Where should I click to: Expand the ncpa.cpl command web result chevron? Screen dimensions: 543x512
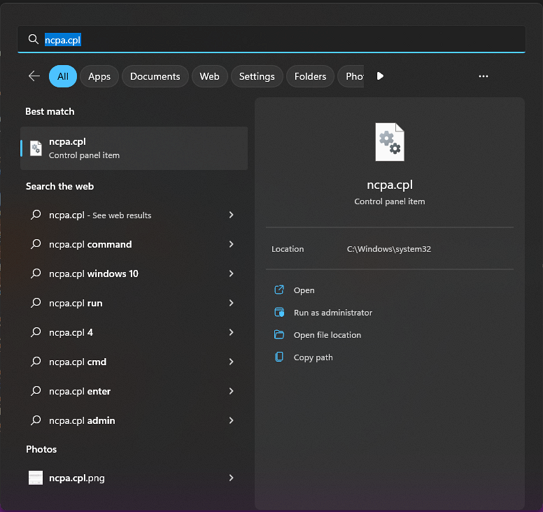pos(231,244)
